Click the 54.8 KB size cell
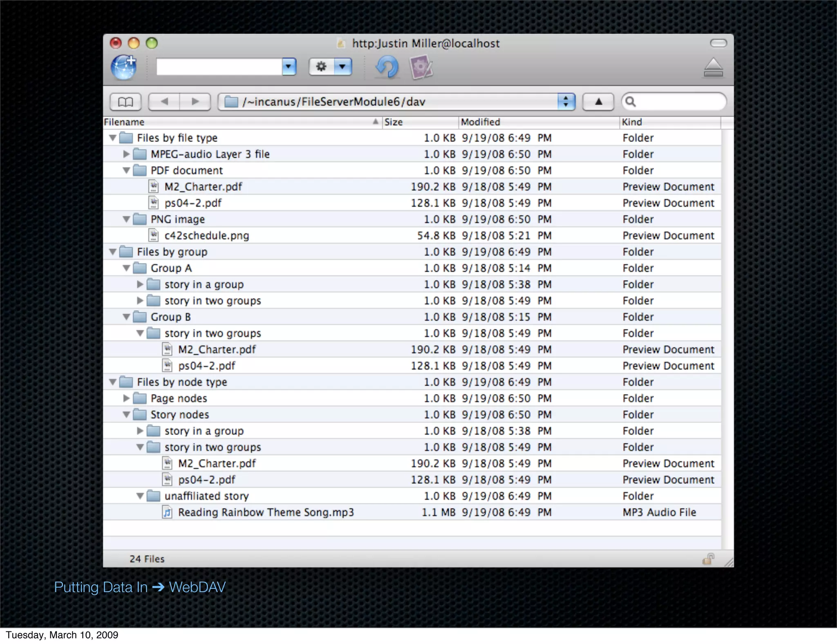The image size is (837, 644). [436, 236]
